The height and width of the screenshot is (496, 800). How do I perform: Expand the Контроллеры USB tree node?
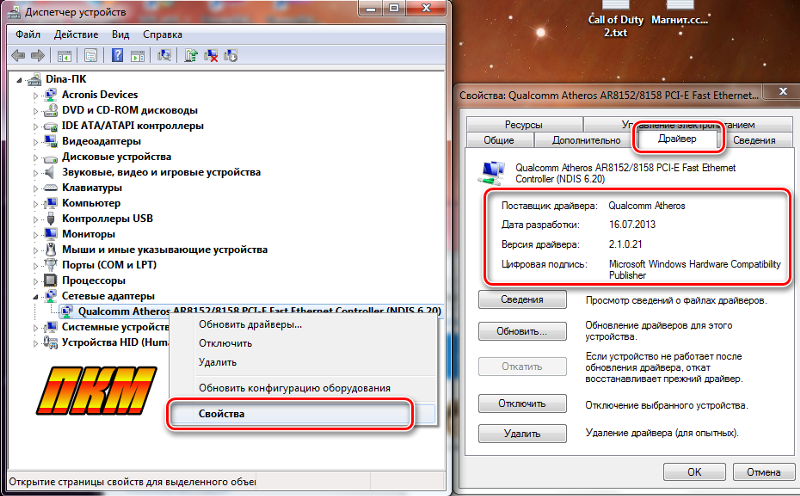click(x=37, y=218)
